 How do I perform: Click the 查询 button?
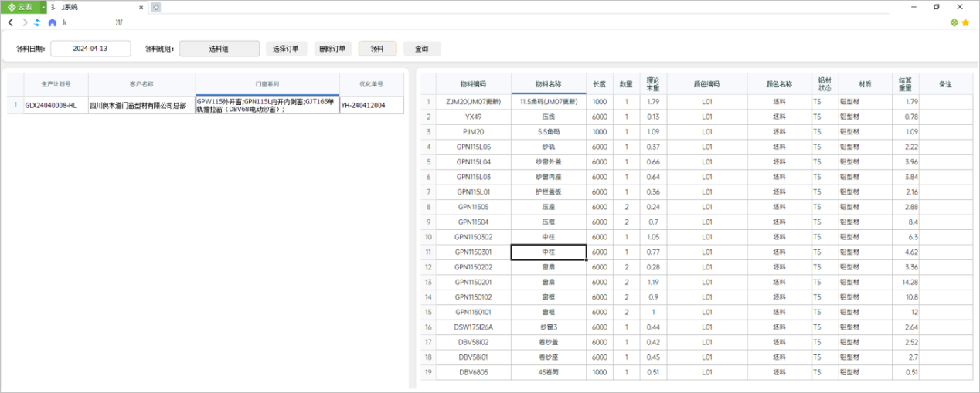421,49
